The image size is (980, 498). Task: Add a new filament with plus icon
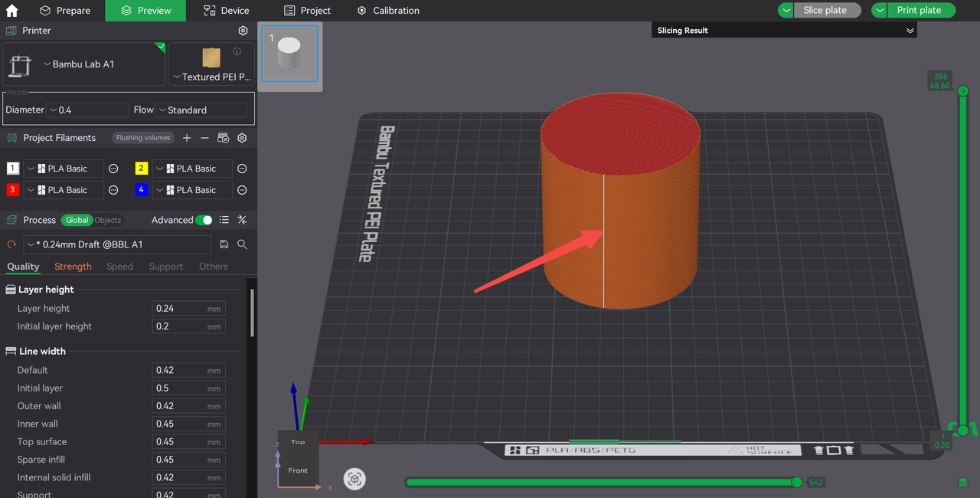click(x=187, y=138)
